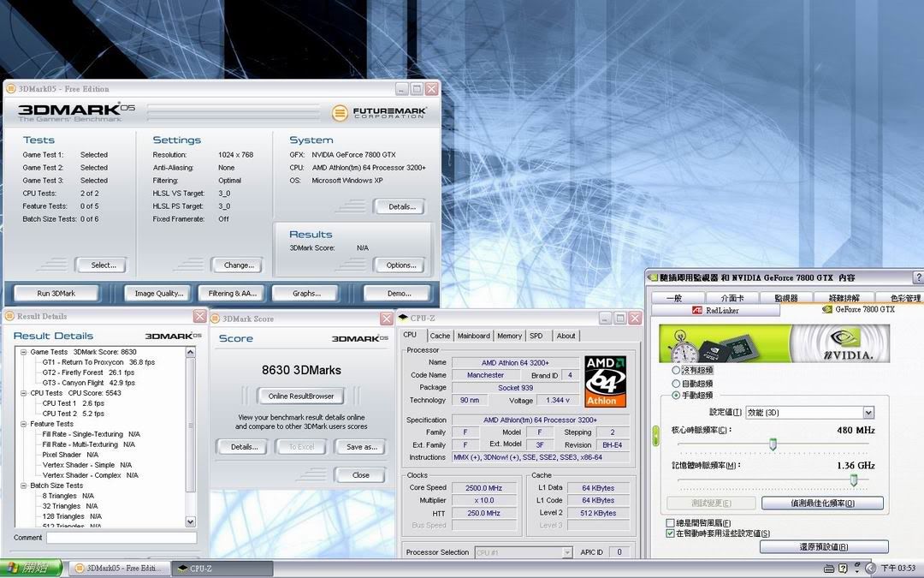Collapse the Game Tests tree node
924x578 pixels.
tap(23, 352)
